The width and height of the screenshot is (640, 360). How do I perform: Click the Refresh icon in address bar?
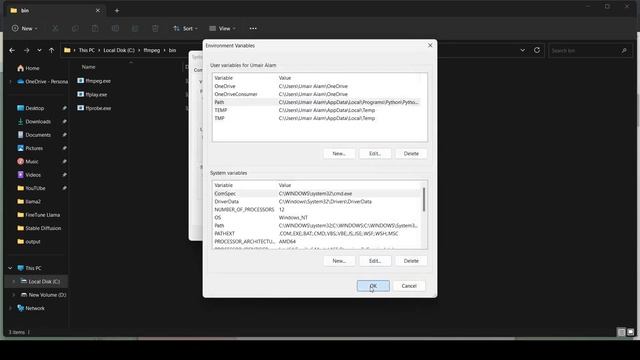537,50
